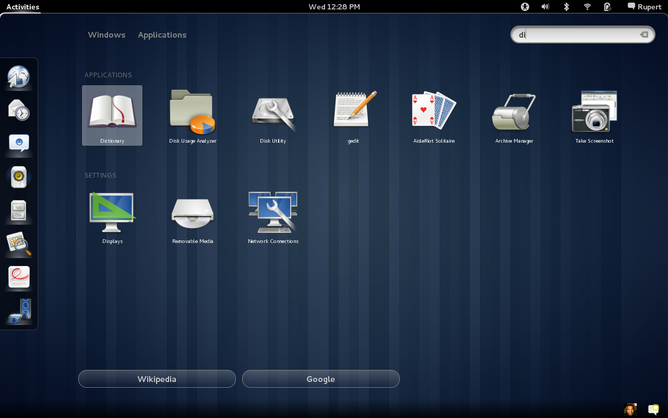668x418 pixels.
Task: Open the volume menu in top bar
Action: [545, 7]
